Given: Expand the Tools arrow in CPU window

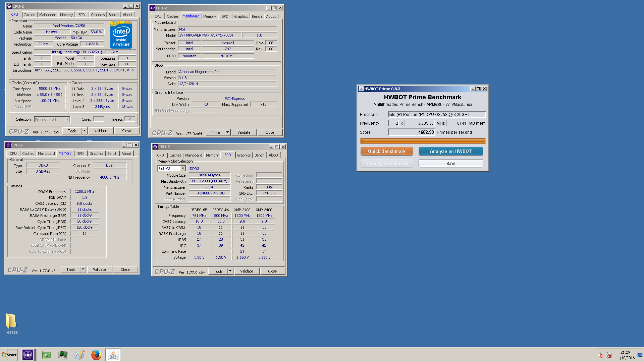Looking at the screenshot, I should point(85,131).
